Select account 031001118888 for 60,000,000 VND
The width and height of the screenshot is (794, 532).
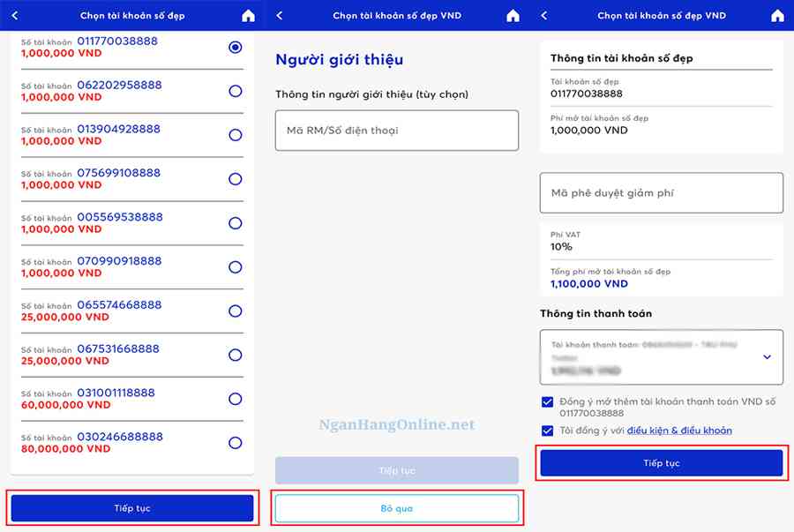pos(235,399)
